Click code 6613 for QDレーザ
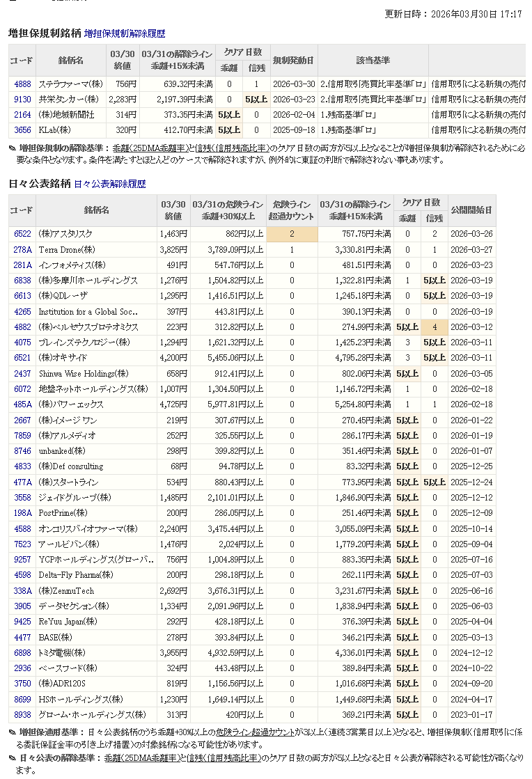 point(22,296)
